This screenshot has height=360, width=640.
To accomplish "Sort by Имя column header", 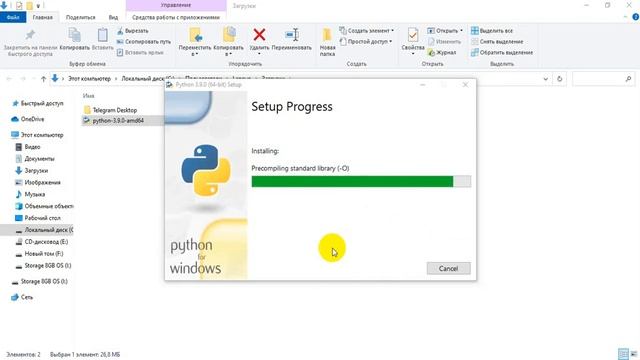I will tap(89, 96).
